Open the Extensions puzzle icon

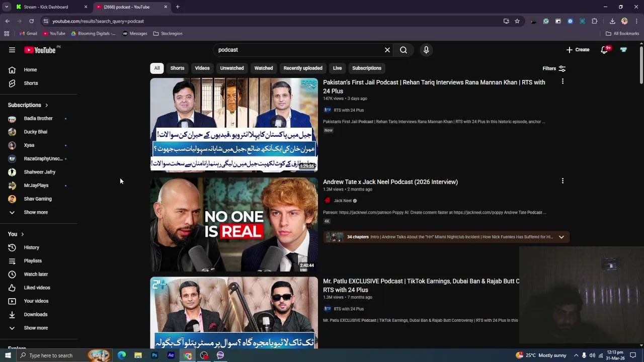[595, 21]
